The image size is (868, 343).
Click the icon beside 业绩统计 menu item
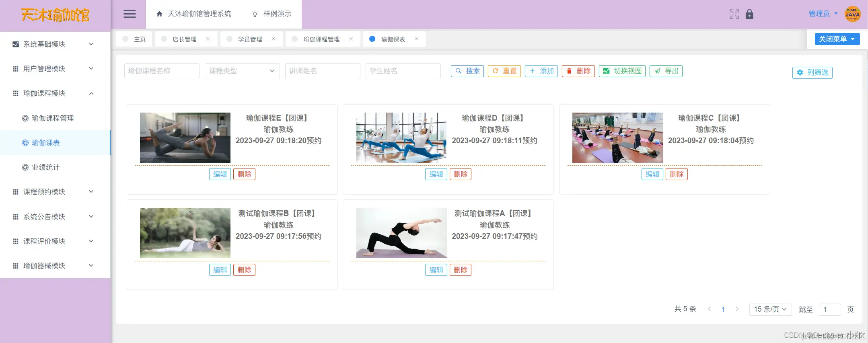25,167
